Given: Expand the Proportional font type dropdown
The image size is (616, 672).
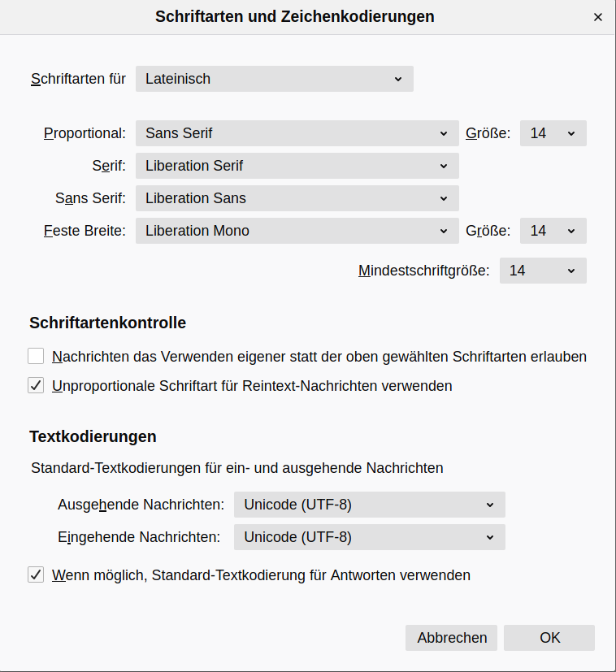Looking at the screenshot, I should pos(297,133).
